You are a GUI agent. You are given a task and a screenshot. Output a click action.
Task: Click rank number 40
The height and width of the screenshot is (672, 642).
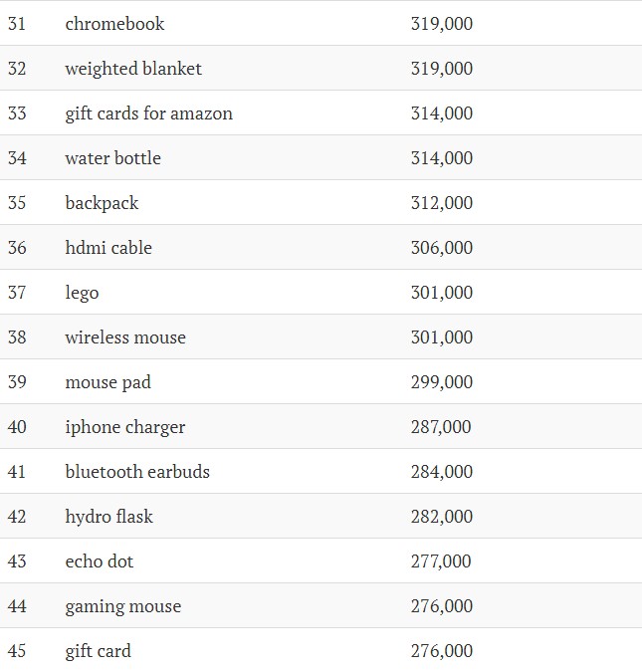[17, 427]
